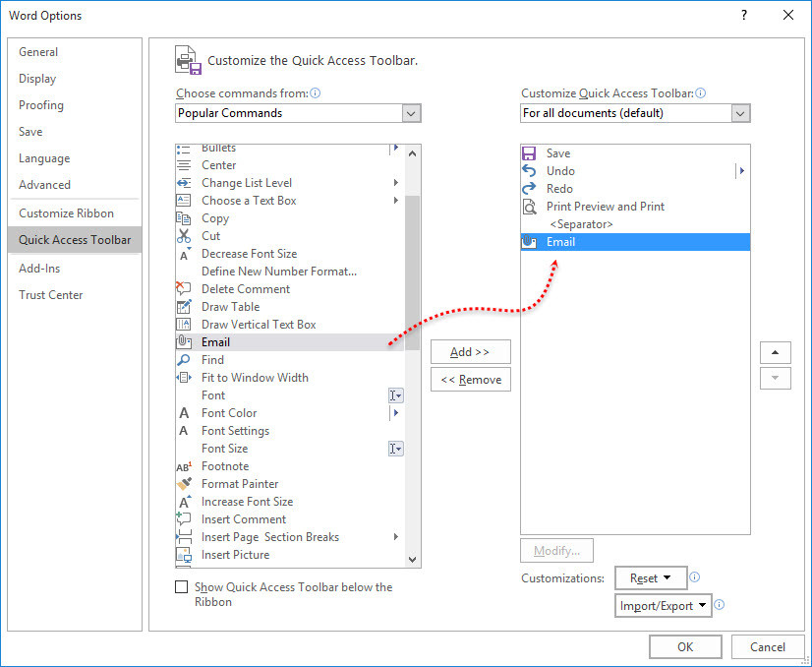
Task: Open the help question mark button
Action: click(x=744, y=15)
